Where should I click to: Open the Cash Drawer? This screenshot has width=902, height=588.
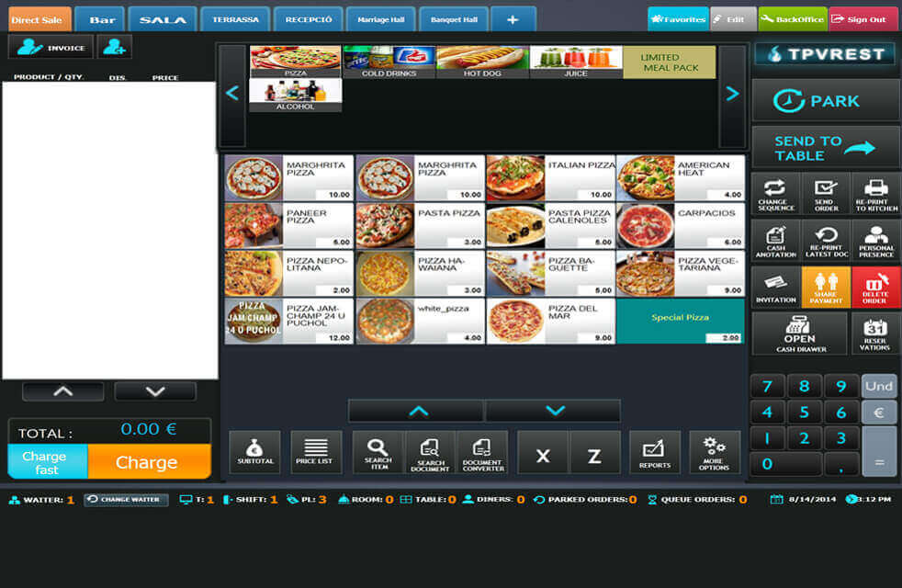799,333
